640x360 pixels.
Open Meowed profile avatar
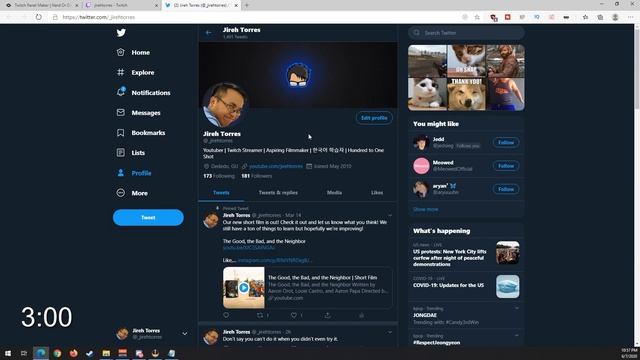(421, 166)
